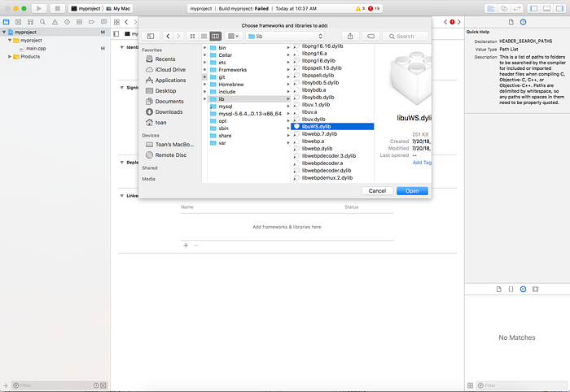Collapse the Linked Frameworks section triangle

pyautogui.click(x=122, y=196)
